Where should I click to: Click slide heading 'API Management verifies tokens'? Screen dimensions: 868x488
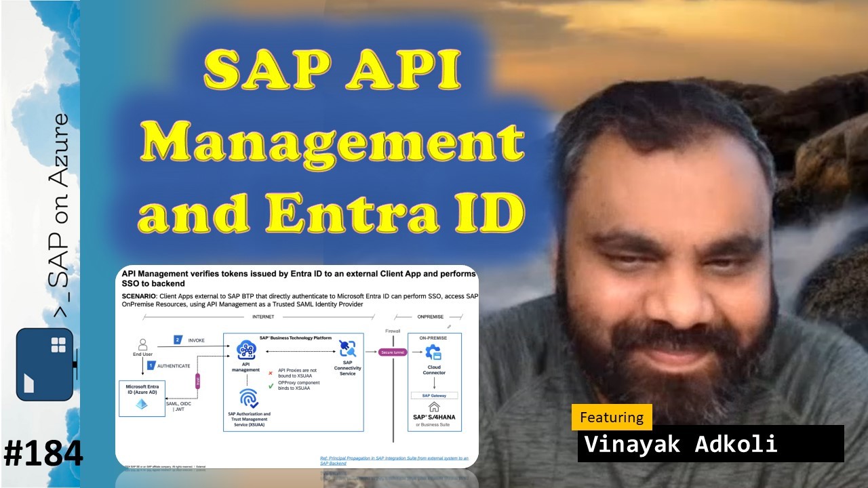[x=298, y=277]
